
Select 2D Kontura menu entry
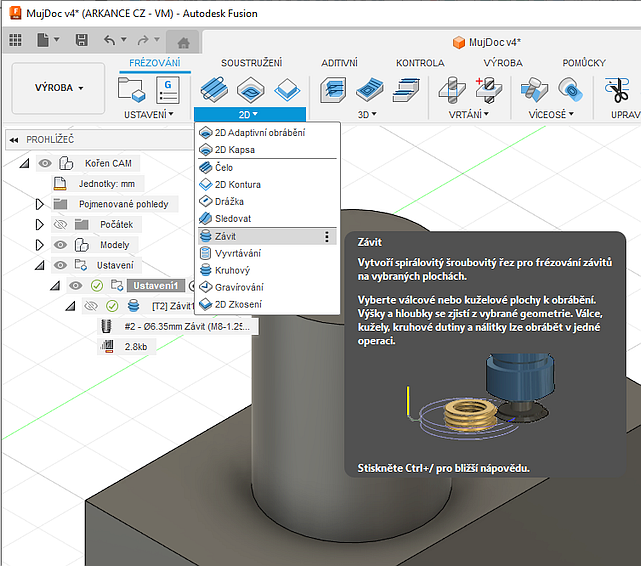click(x=238, y=185)
